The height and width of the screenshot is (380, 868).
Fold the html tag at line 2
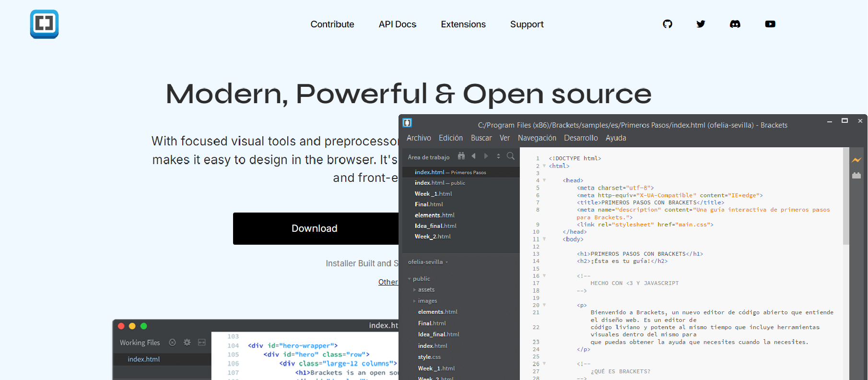544,166
